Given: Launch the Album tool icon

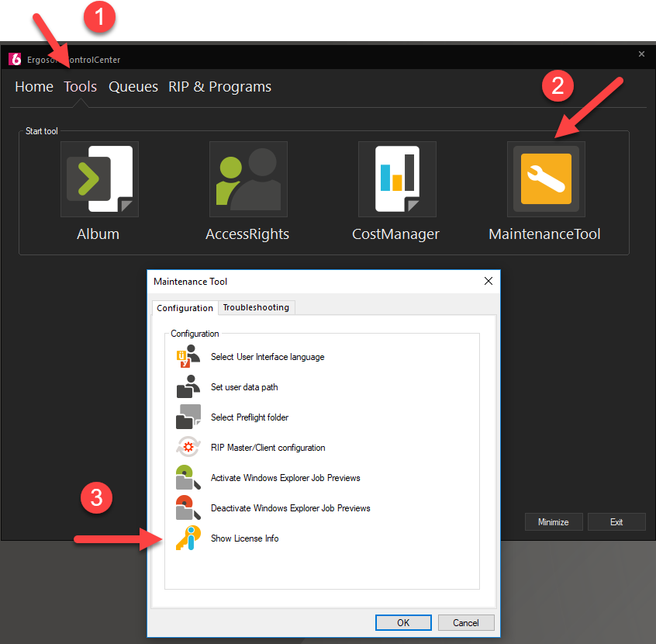Looking at the screenshot, I should pos(99,178).
